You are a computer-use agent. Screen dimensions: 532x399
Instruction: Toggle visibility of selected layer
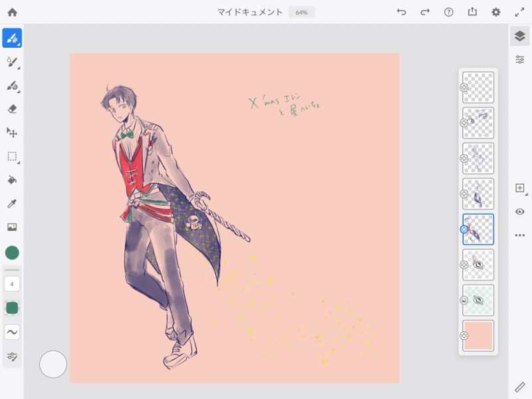[x=520, y=211]
